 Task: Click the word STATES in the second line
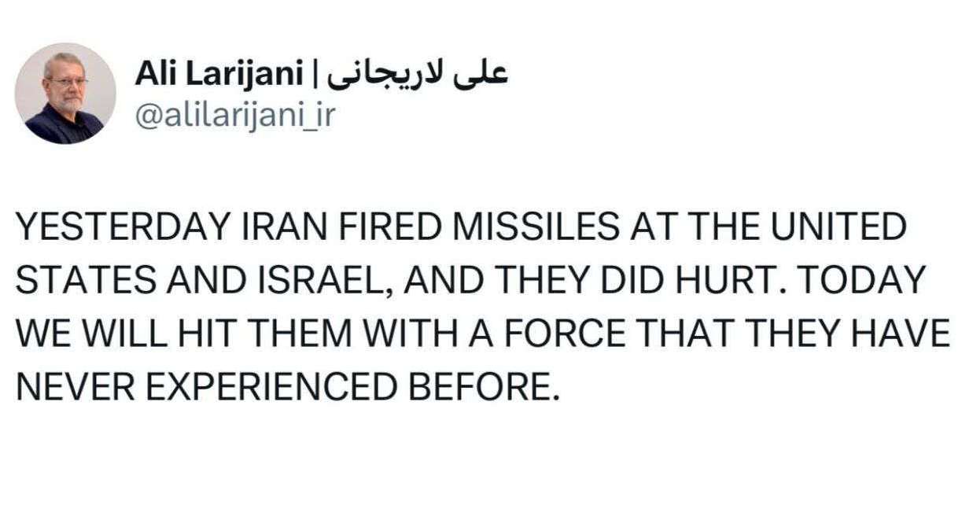point(76,280)
